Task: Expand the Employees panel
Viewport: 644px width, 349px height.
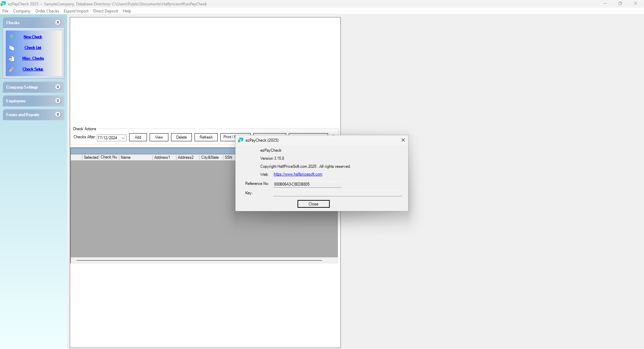Action: (x=58, y=101)
